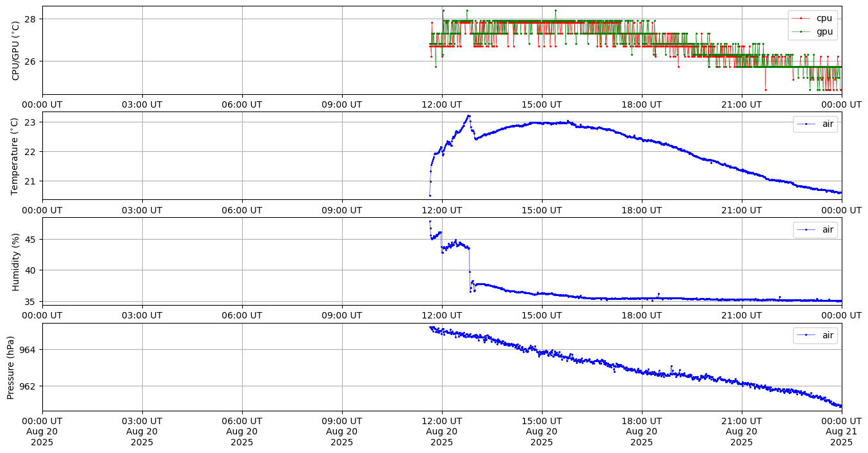Click the 28 tick on the CPU/GPU axis
Screen dimensions: 868x453
click(31, 19)
